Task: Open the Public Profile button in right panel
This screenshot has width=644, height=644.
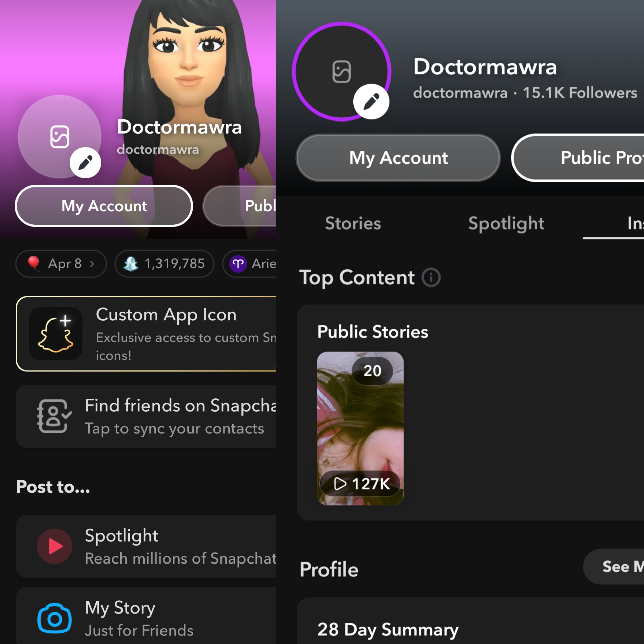Action: coord(578,158)
